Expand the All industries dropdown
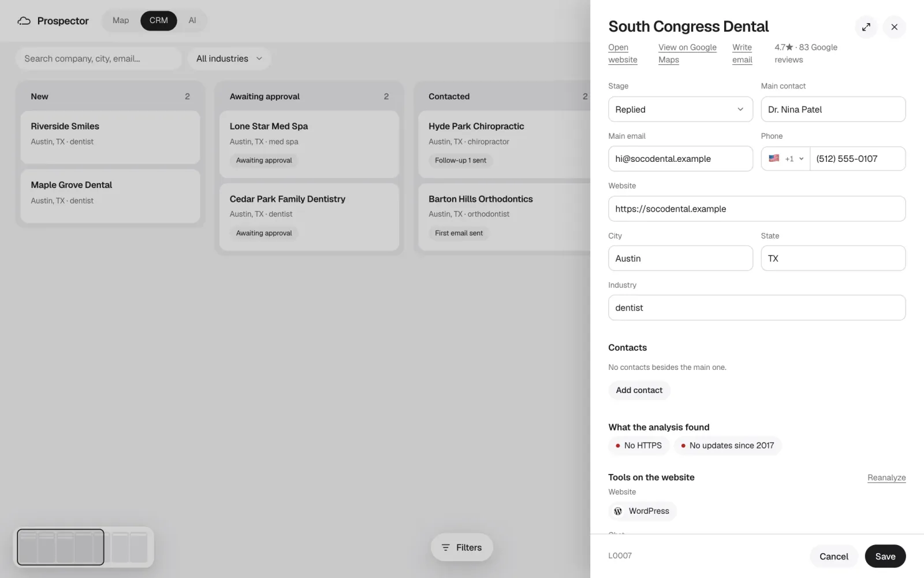 (229, 58)
